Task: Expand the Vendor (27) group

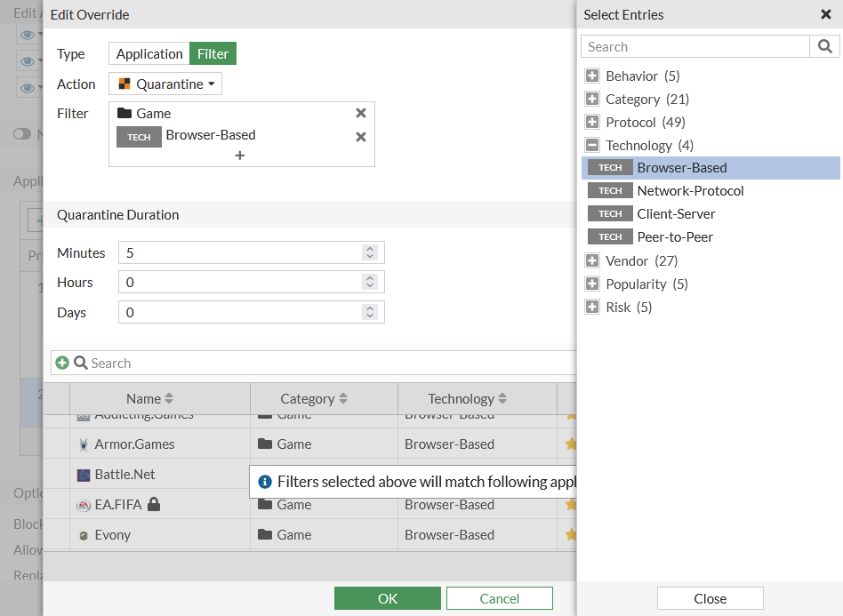Action: point(592,260)
